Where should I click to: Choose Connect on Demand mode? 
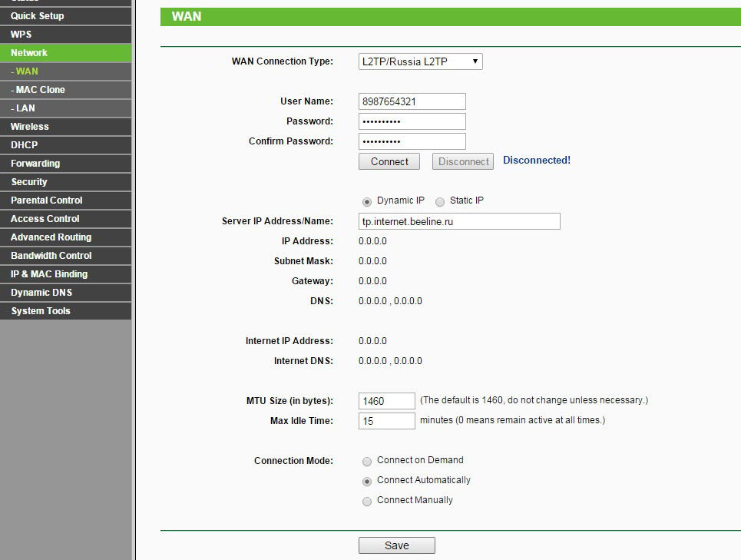367,461
